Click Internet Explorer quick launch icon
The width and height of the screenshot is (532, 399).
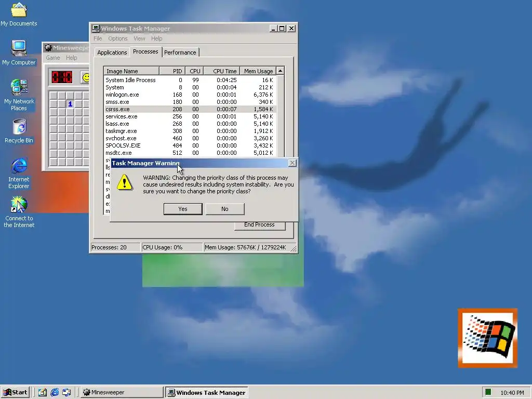[55, 393]
